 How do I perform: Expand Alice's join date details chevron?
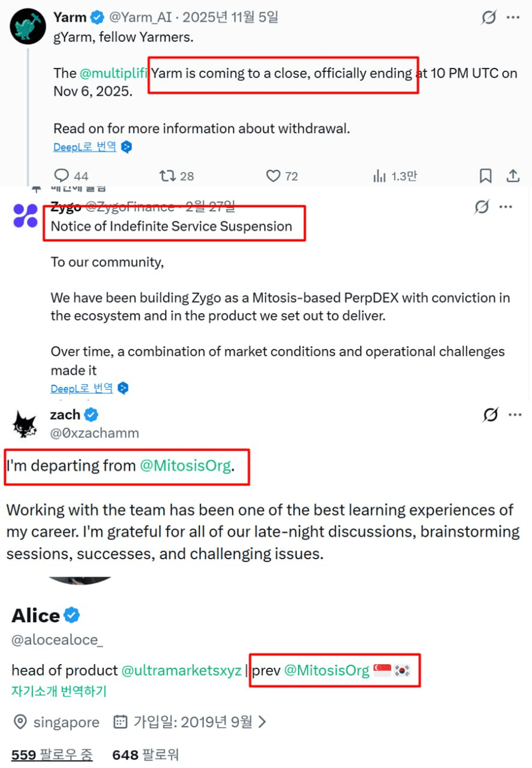[x=262, y=722]
